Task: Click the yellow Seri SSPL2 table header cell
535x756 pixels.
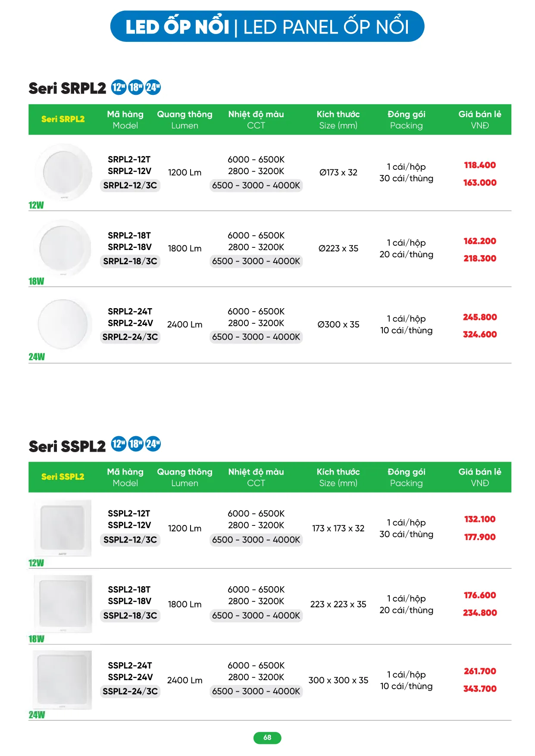Action: click(63, 477)
